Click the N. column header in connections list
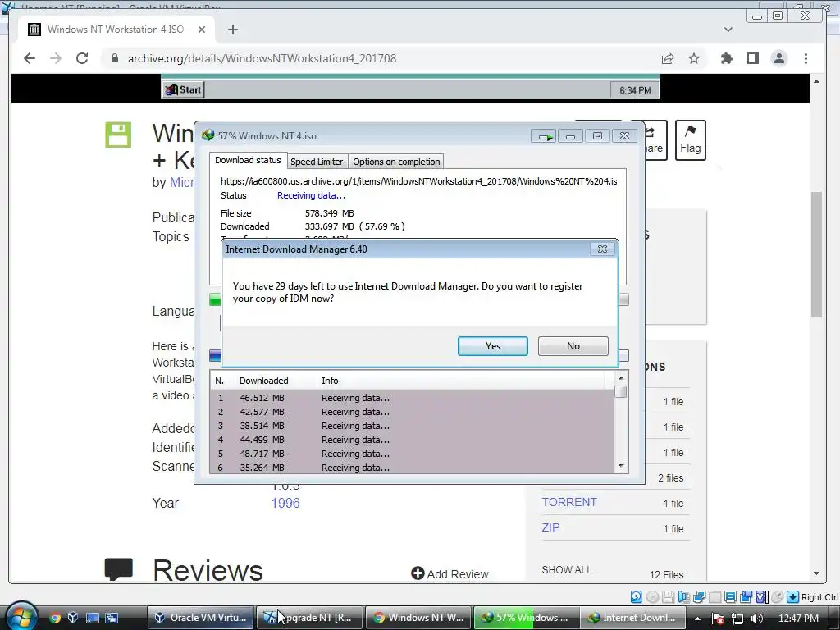This screenshot has width=840, height=630. point(220,381)
